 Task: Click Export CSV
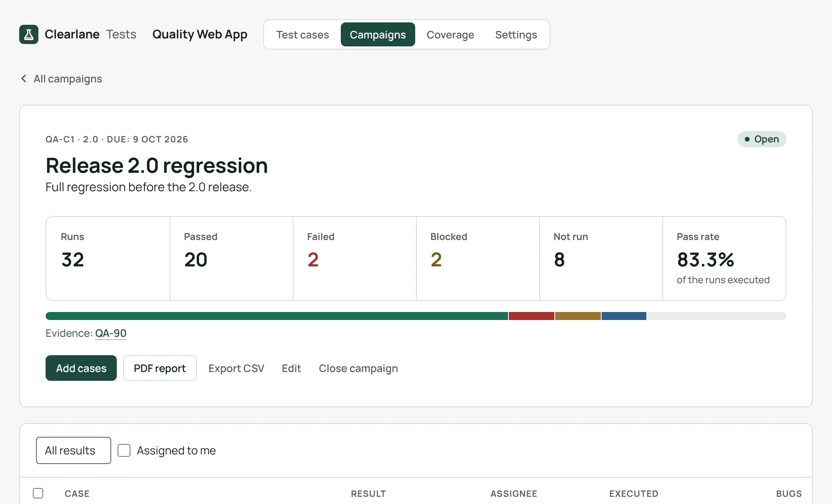tap(236, 368)
